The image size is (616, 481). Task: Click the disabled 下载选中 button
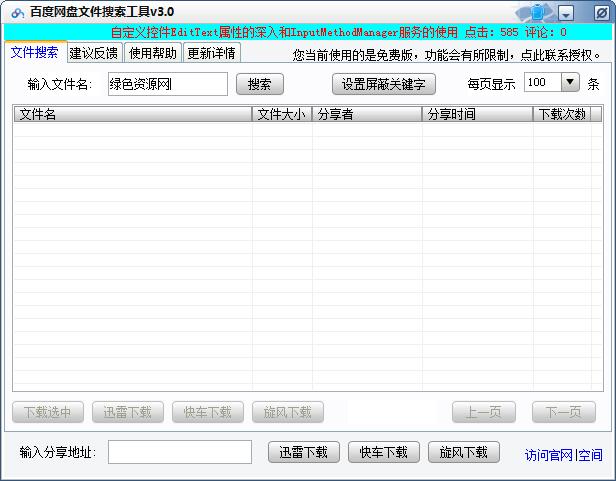[48, 412]
